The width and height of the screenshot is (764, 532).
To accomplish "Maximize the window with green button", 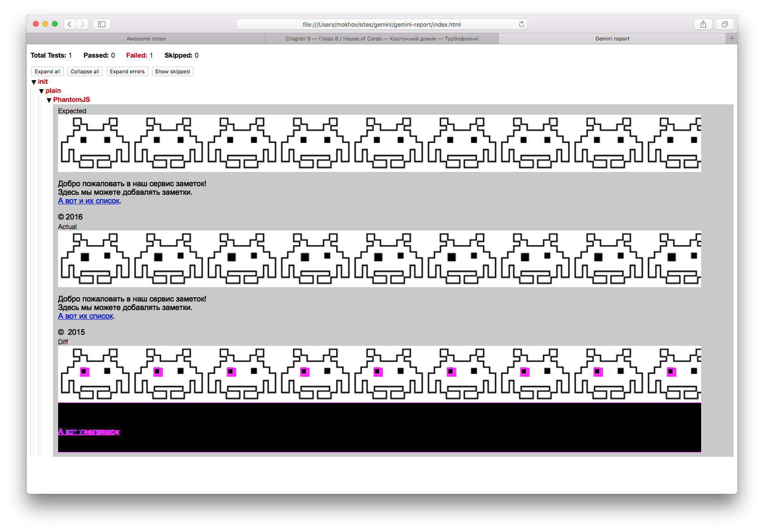I will (55, 24).
